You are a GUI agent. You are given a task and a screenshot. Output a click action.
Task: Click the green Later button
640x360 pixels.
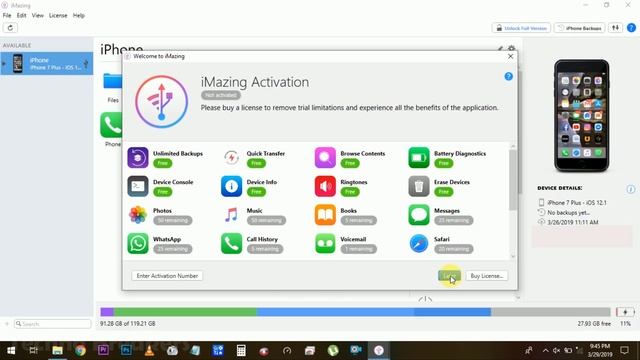[x=449, y=276]
